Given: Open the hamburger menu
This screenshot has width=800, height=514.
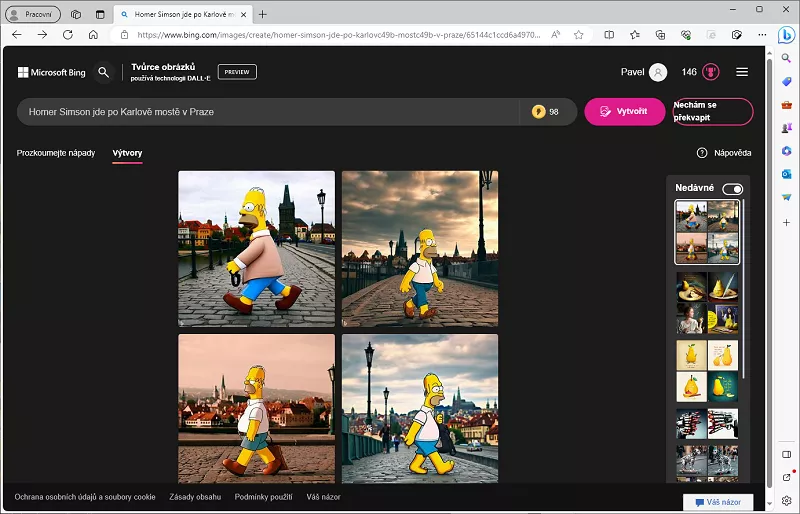Looking at the screenshot, I should click(742, 72).
